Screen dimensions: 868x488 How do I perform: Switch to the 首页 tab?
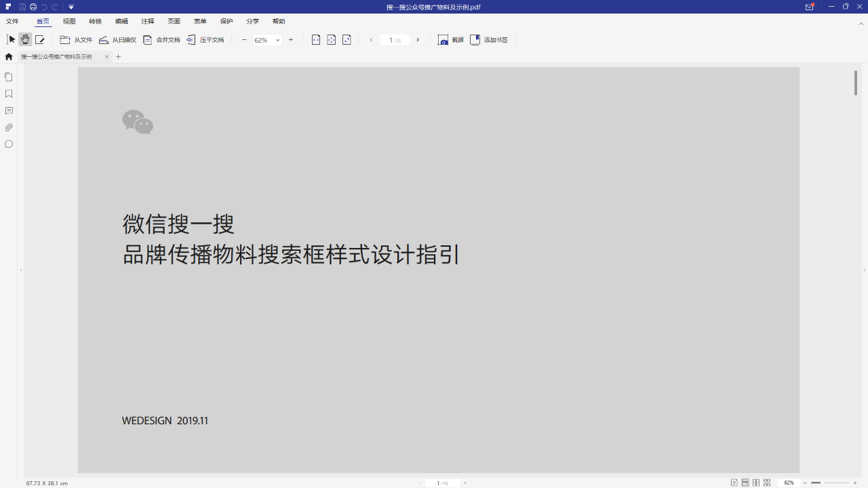tap(43, 22)
